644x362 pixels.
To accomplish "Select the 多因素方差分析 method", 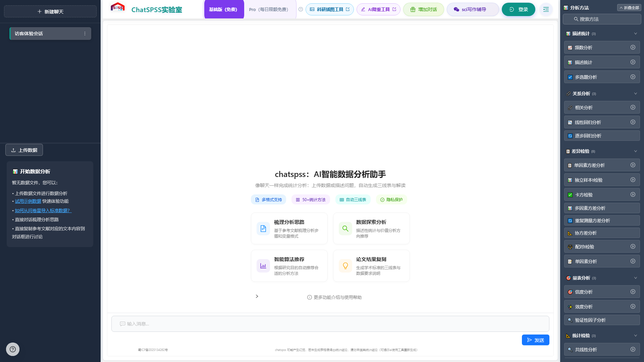I will (x=602, y=208).
